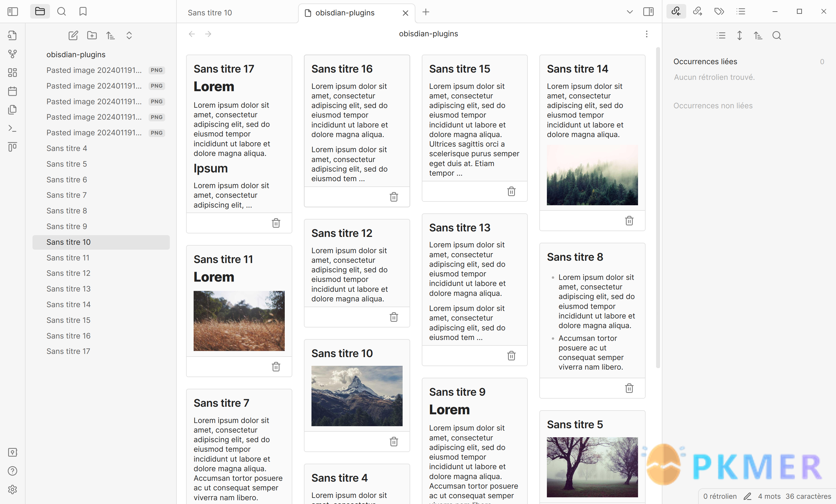This screenshot has width=836, height=504.
Task: Toggle collapse results in backlinks pane
Action: tap(721, 35)
